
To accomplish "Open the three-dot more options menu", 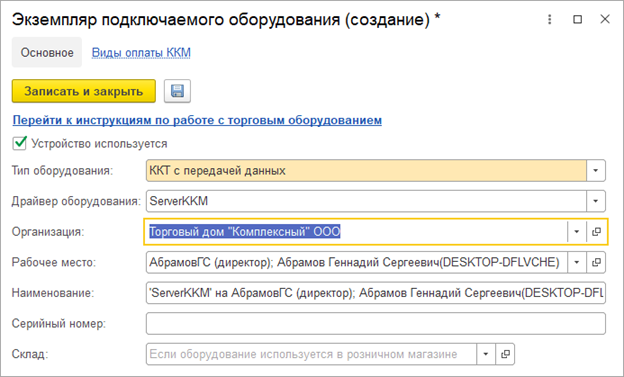I will tap(550, 19).
